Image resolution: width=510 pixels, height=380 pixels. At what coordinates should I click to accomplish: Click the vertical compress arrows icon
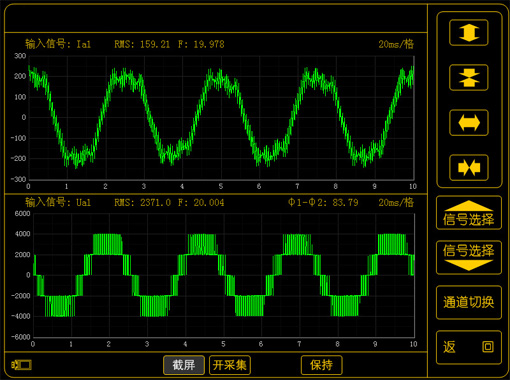469,78
